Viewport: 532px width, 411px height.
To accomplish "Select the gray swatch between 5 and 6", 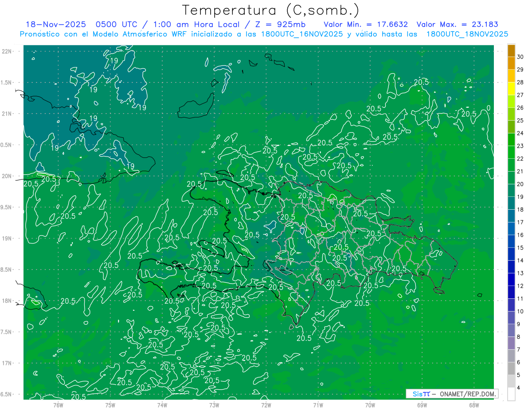I will [x=511, y=368].
